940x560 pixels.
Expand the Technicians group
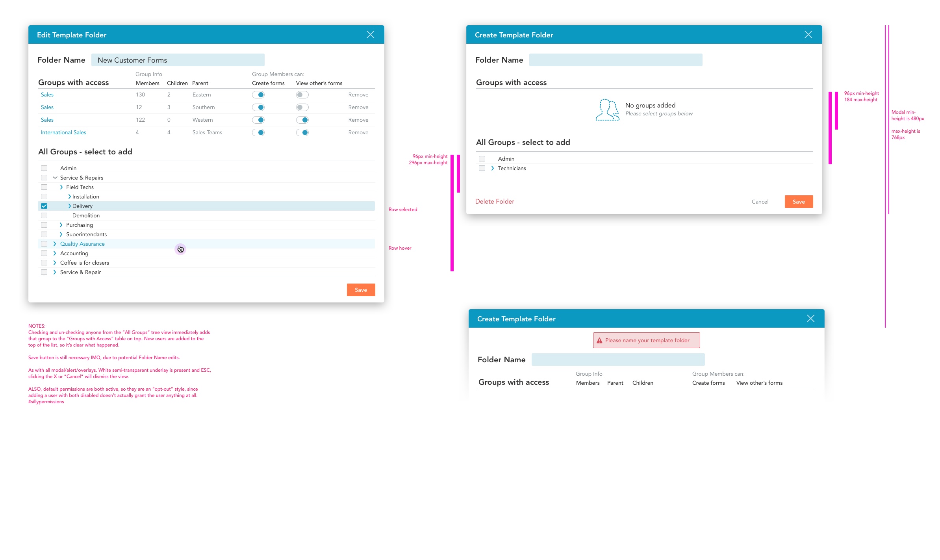tap(492, 168)
